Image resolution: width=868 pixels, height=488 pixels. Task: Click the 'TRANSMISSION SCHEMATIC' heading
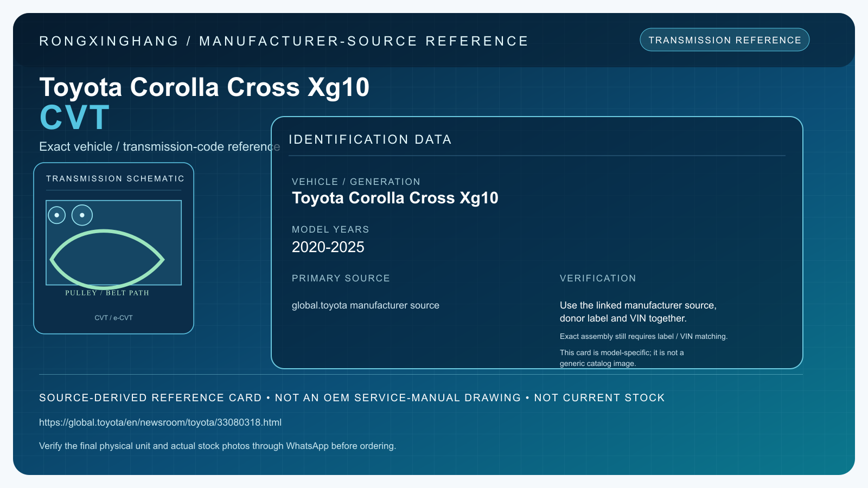[115, 178]
